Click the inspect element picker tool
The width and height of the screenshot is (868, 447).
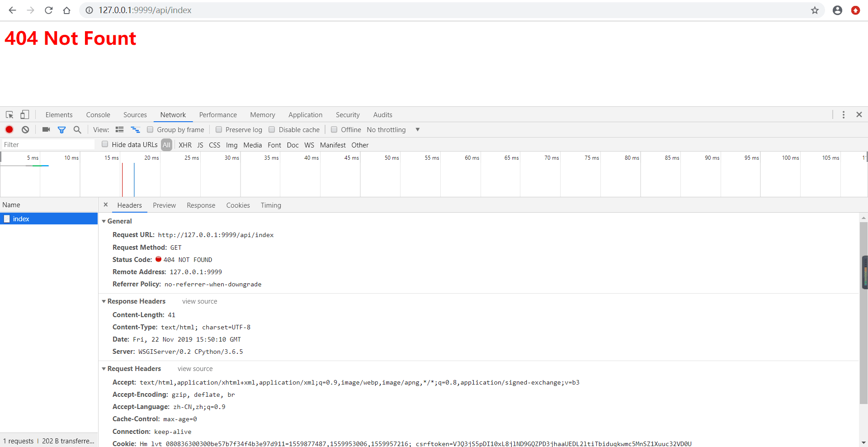[9, 114]
